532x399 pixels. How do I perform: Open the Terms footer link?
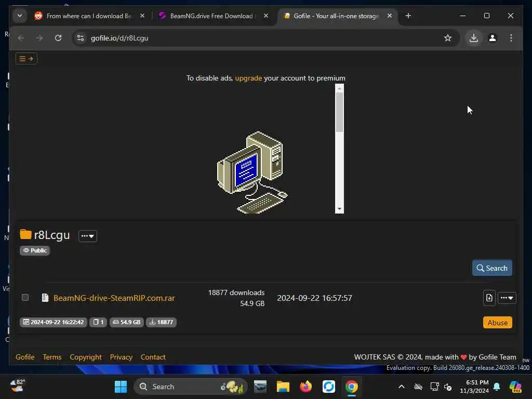pos(52,357)
